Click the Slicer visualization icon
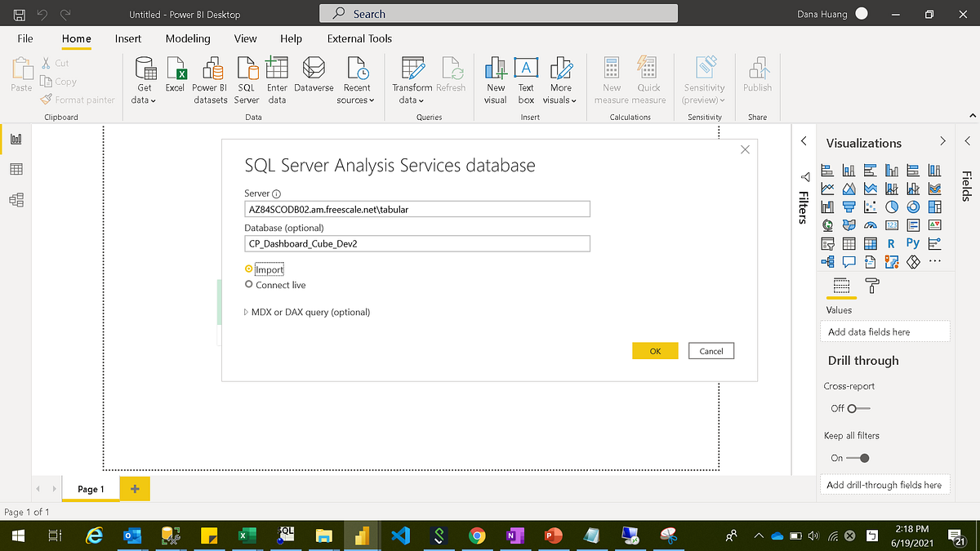980x551 pixels. [x=828, y=243]
